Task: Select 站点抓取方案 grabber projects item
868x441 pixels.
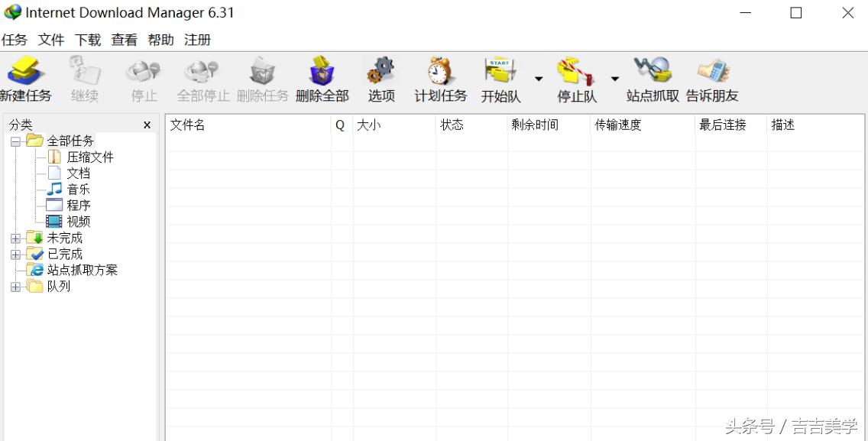Action: coord(82,271)
